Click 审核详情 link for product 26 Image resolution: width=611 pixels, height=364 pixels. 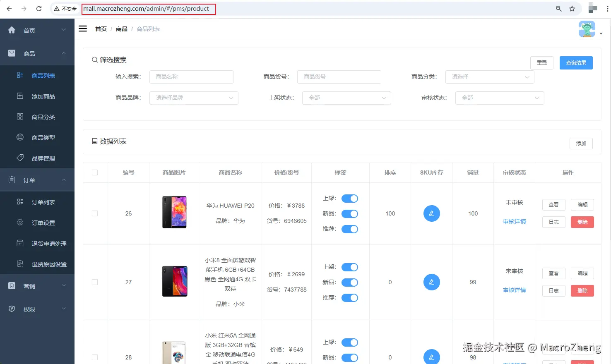click(x=515, y=221)
